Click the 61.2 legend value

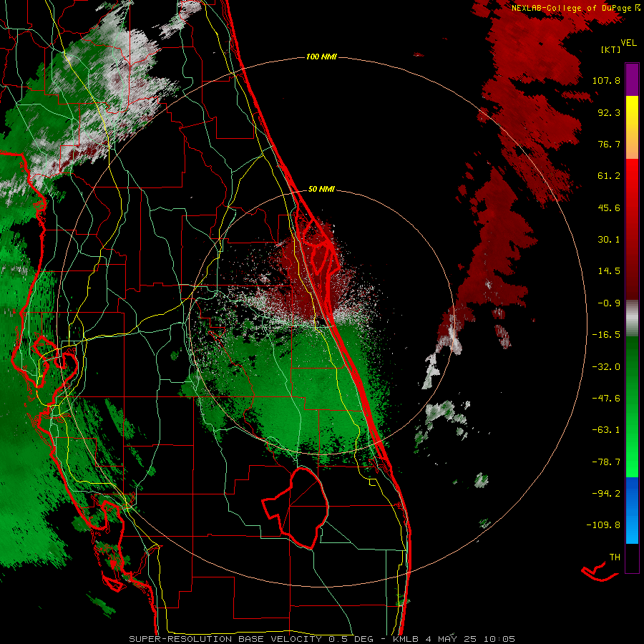[x=609, y=176]
